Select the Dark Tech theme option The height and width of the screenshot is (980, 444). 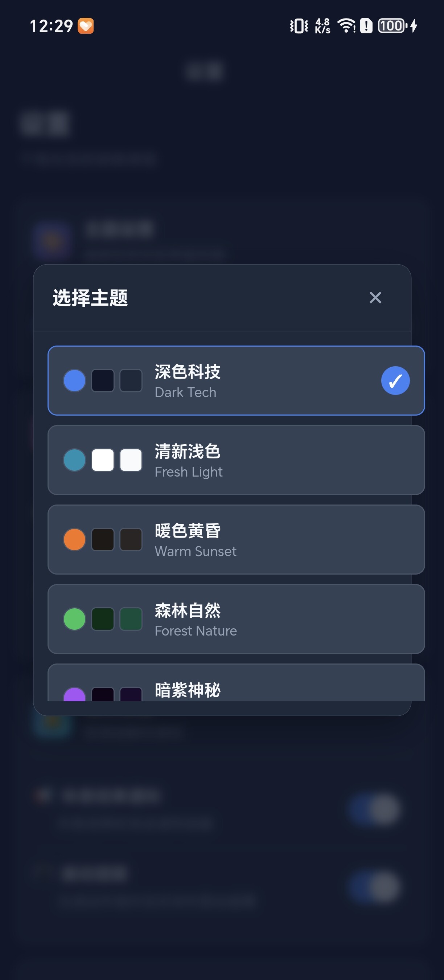[236, 380]
